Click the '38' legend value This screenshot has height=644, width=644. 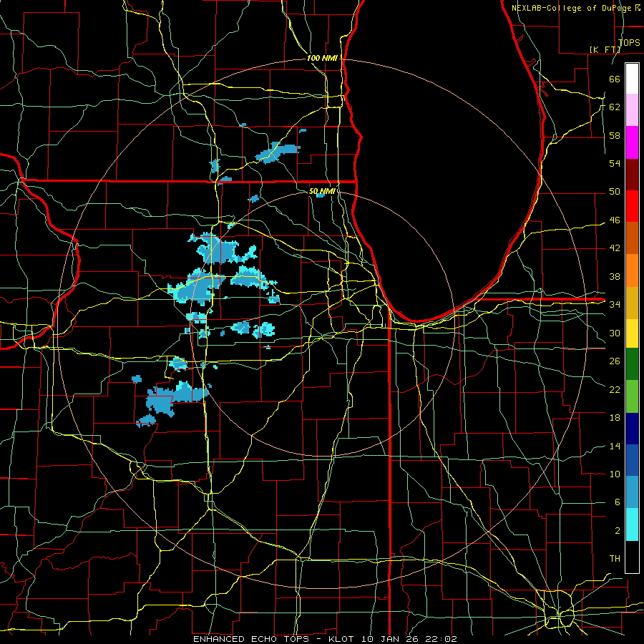click(x=615, y=276)
